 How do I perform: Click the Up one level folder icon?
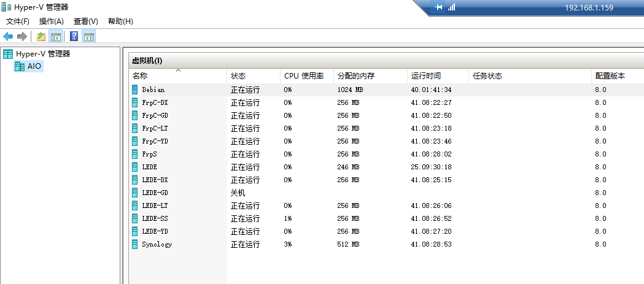point(41,37)
